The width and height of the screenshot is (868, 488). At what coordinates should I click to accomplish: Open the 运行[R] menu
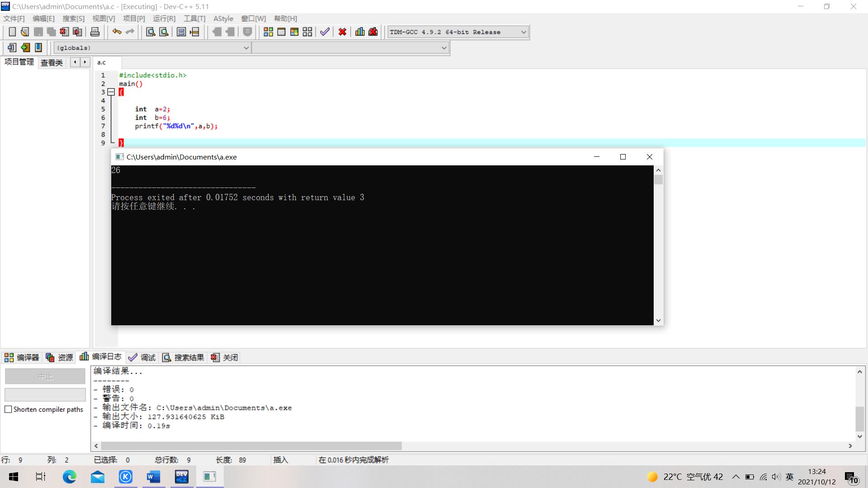[x=164, y=19]
